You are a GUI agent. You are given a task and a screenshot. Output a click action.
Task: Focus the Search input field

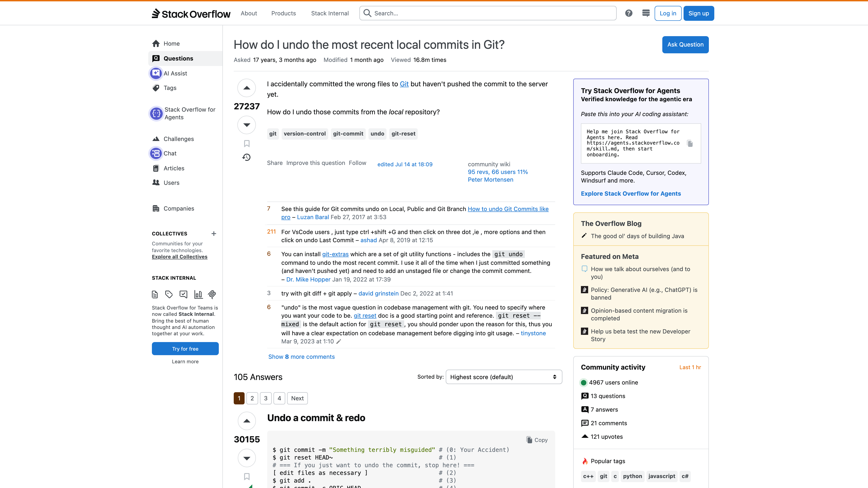488,13
